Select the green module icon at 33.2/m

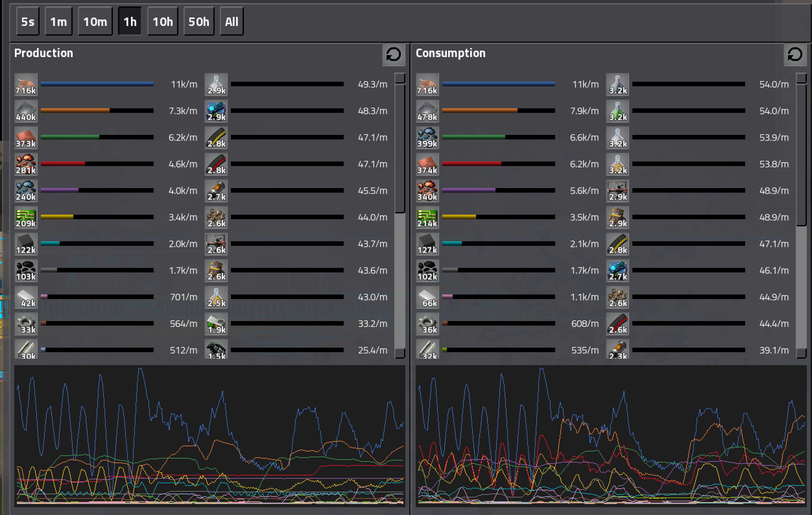click(216, 324)
